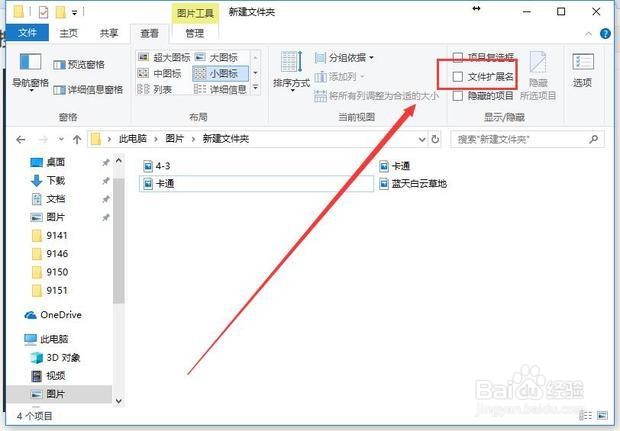This screenshot has width=620, height=431.
Task: Go up one folder level
Action: [77, 139]
